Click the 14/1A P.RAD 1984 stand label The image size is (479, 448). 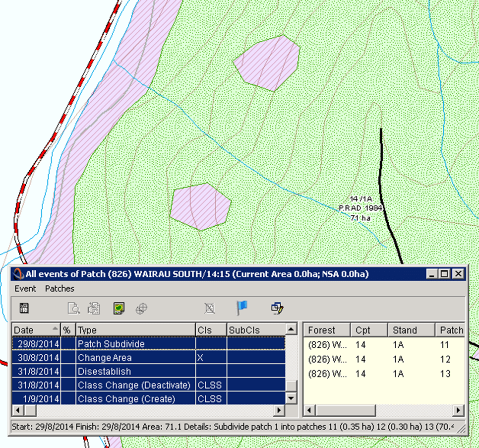click(360, 208)
